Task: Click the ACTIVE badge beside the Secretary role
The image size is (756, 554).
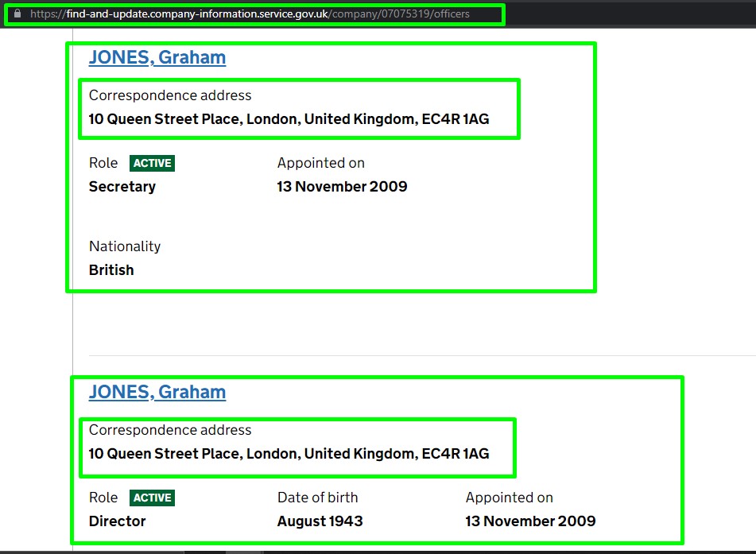Action: point(153,163)
